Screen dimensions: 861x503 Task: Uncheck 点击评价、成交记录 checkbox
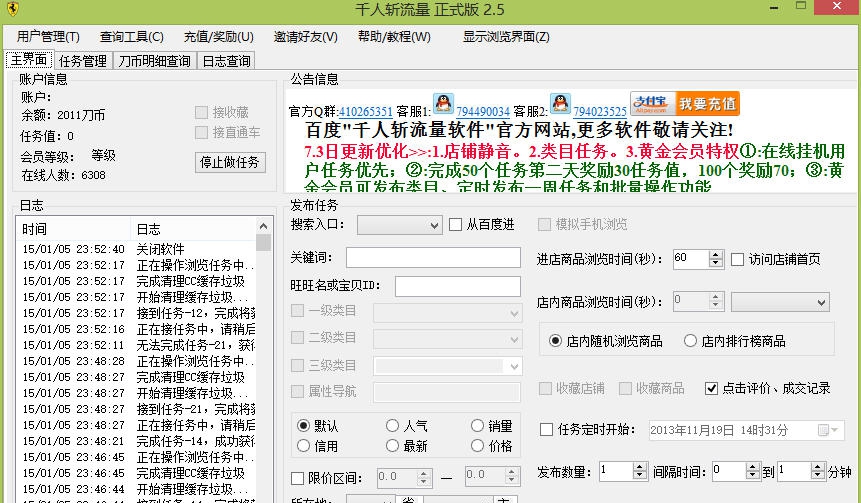tap(711, 388)
